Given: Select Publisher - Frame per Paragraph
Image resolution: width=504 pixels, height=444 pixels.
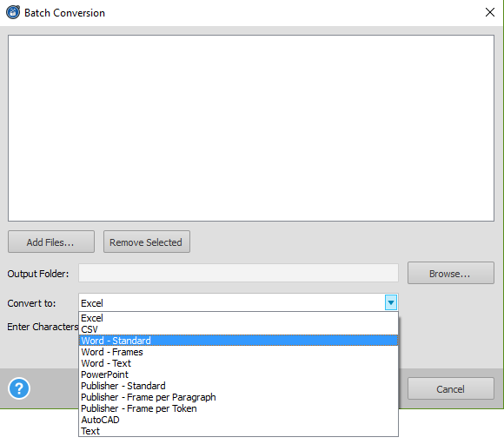Looking at the screenshot, I should click(238, 397).
